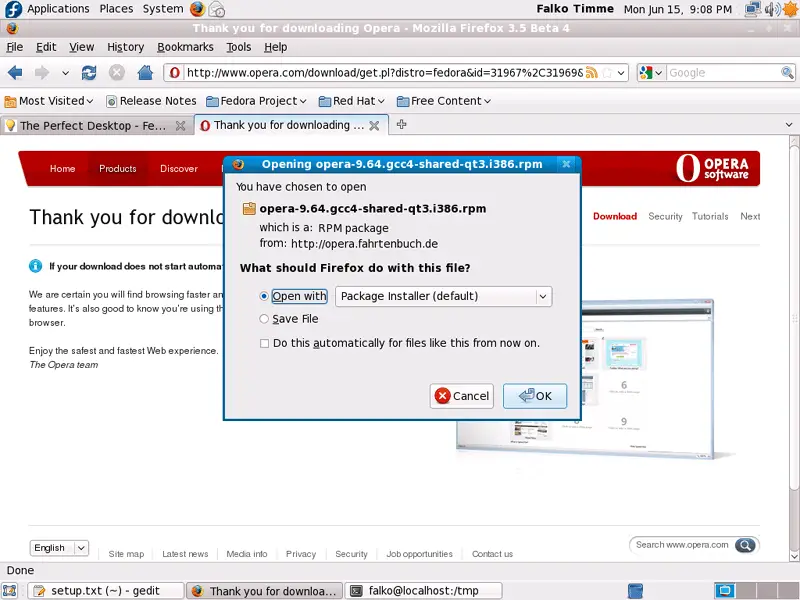Expand the Fedora Project bookmarks folder

pyautogui.click(x=256, y=101)
